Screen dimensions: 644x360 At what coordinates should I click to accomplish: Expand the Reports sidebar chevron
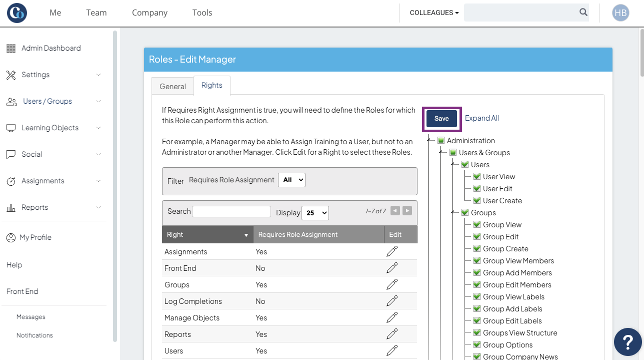(98, 207)
